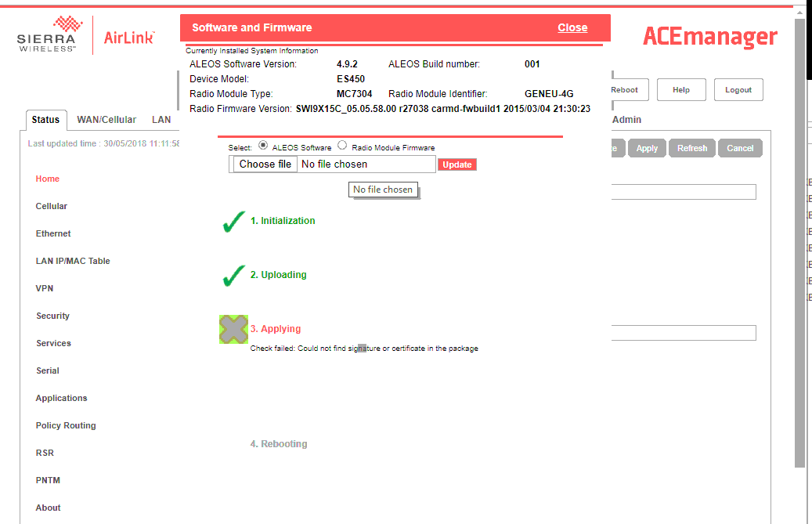Click the ACEmanager logo
The width and height of the screenshot is (812, 524).
click(x=710, y=37)
